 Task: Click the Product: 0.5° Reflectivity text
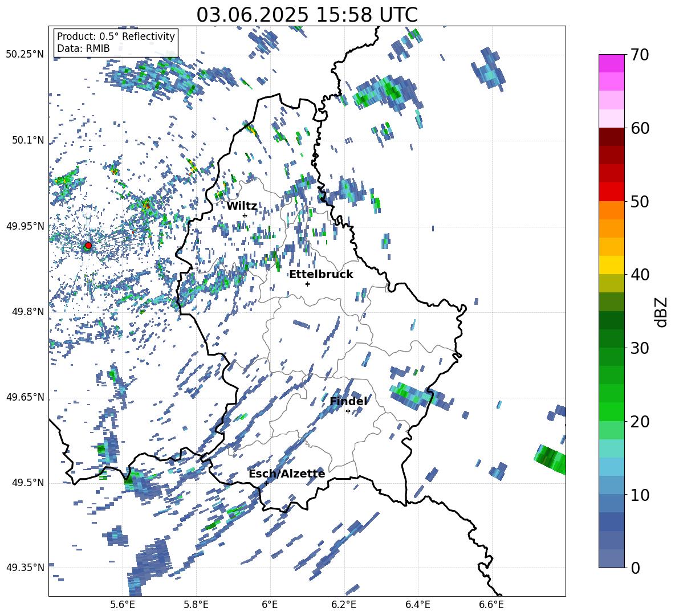116,36
